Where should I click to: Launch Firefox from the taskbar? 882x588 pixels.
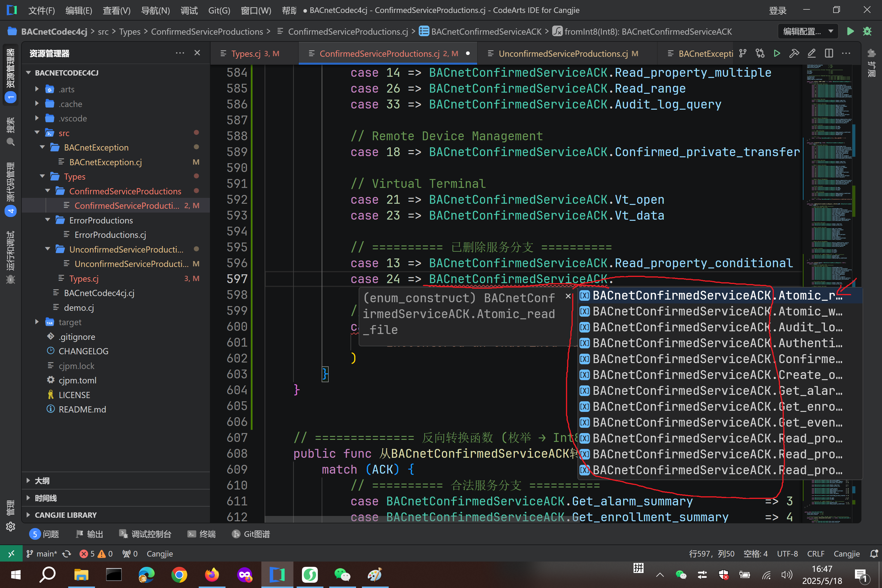(212, 574)
